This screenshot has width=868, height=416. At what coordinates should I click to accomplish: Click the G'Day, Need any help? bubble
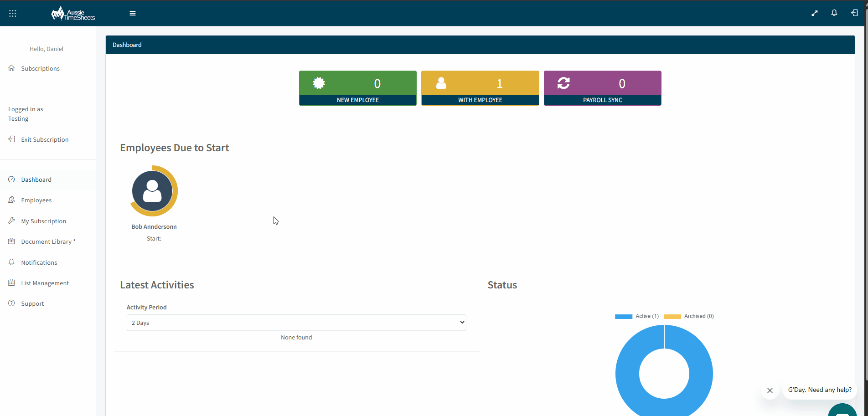click(x=820, y=390)
